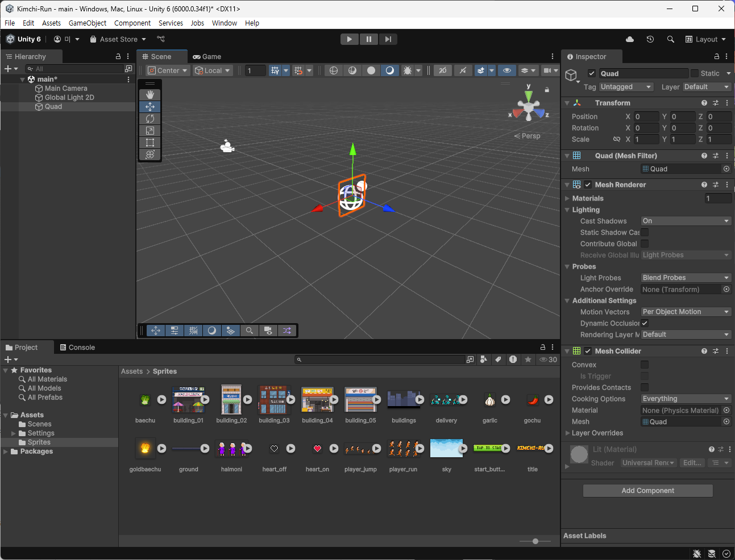Open the Blend Probes dropdown
735x560 pixels.
tap(686, 278)
